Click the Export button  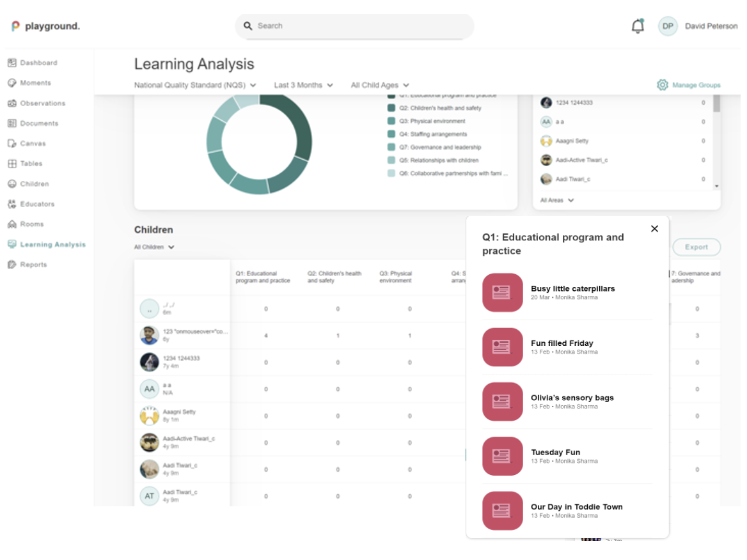(696, 247)
